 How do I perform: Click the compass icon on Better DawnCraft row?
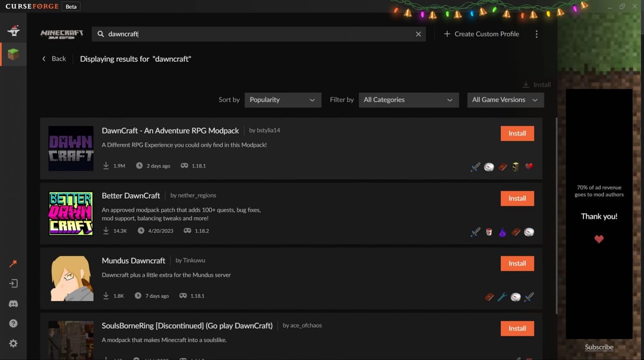(x=529, y=232)
